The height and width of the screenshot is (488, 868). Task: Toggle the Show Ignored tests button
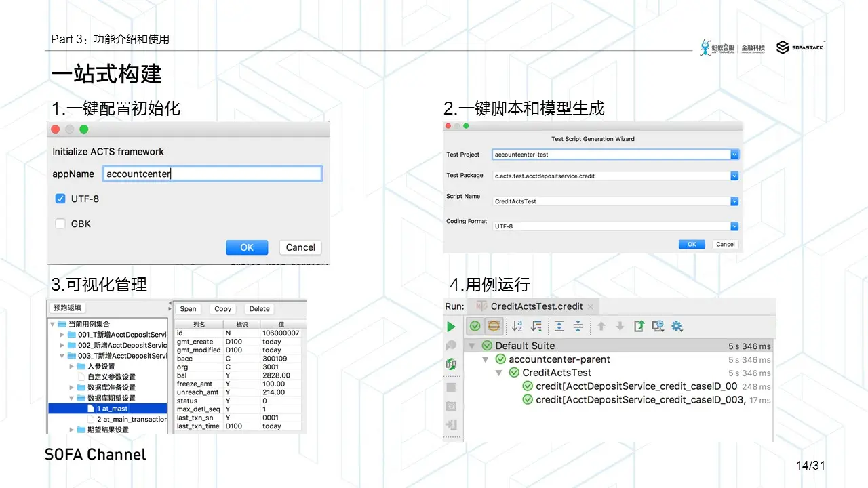tap(494, 326)
